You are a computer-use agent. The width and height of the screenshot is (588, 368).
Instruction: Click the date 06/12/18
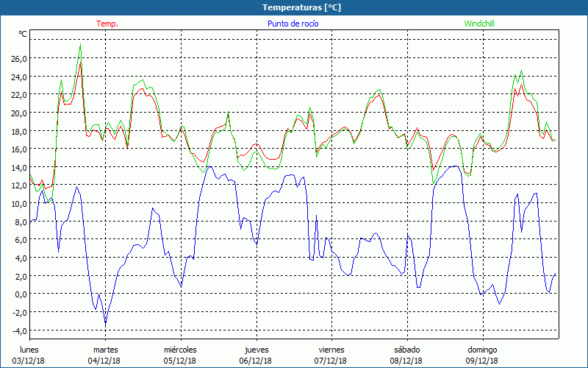point(255,361)
